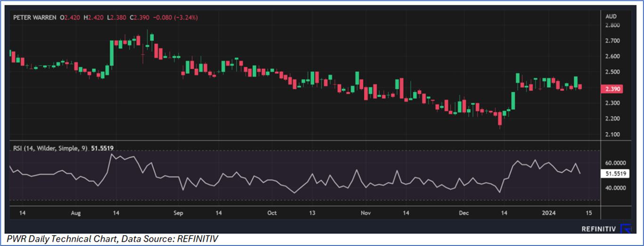Viewport: 644px width, 246px height.
Task: Click the REFINITIV brand text
Action: [x=598, y=229]
